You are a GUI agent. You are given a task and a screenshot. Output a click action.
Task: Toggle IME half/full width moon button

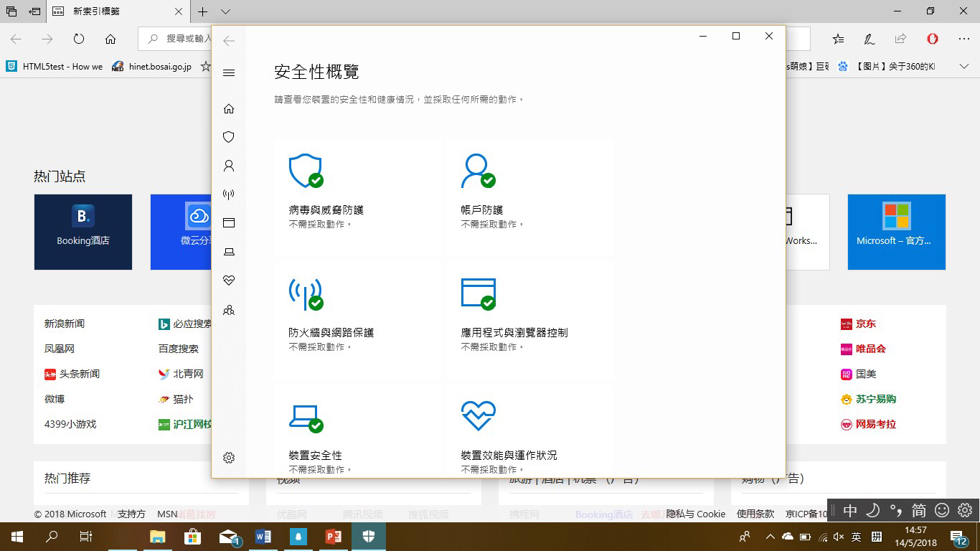pyautogui.click(x=873, y=511)
